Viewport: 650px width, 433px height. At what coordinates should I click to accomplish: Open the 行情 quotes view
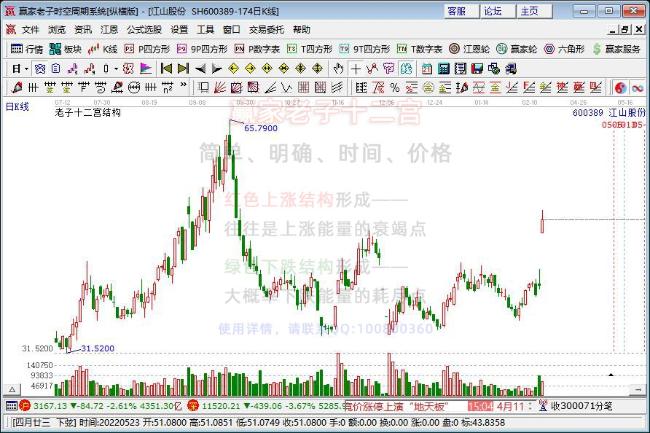coord(27,49)
